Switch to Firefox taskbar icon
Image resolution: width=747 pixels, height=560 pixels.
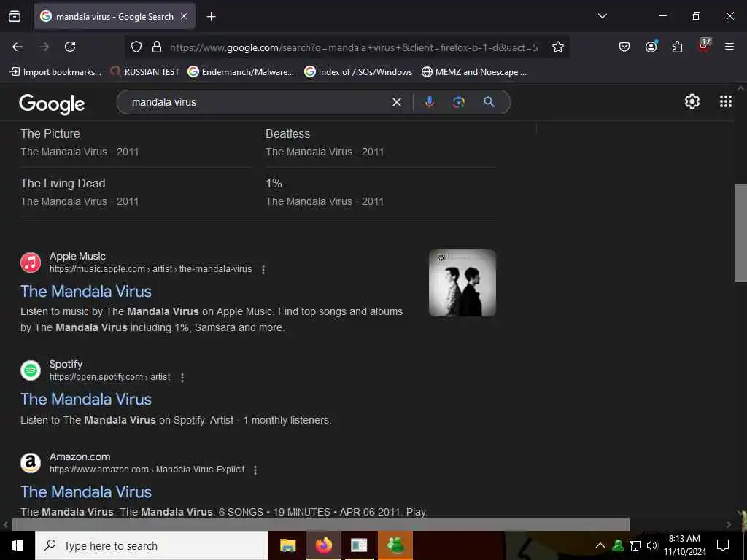323,545
